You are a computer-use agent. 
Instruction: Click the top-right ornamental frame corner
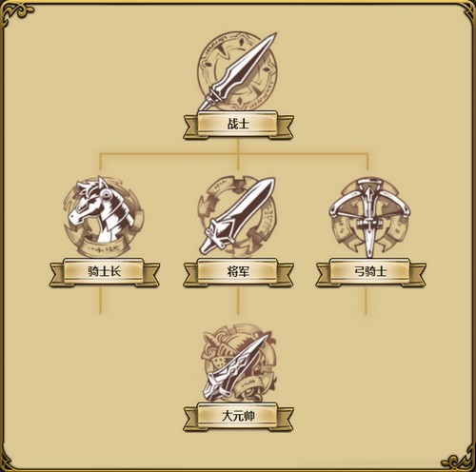click(x=469, y=11)
